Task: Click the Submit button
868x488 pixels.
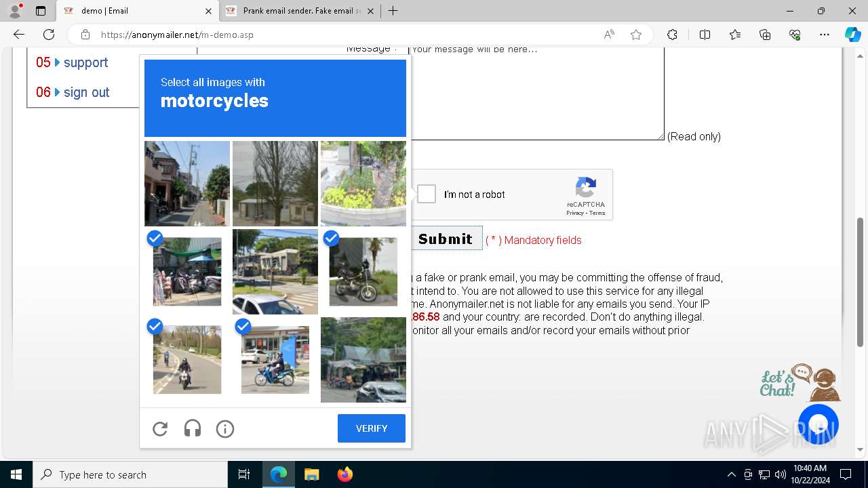Action: pos(446,239)
